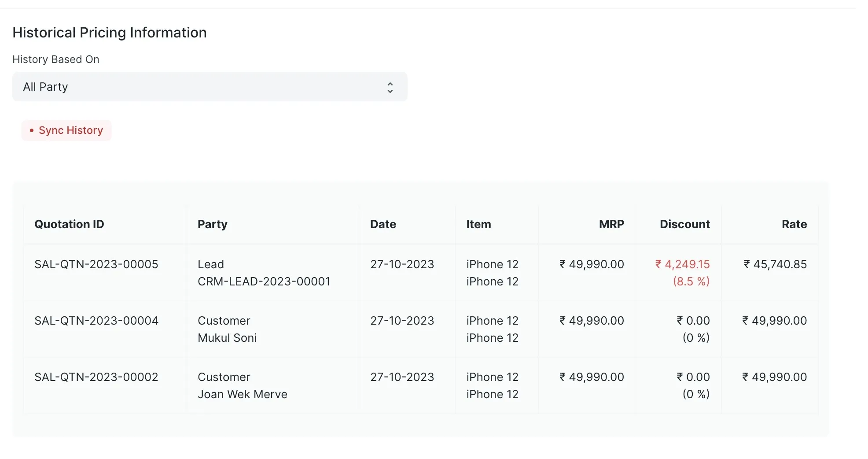Screen dimensions: 868x459
Task: Click the Date column header
Action: point(383,224)
